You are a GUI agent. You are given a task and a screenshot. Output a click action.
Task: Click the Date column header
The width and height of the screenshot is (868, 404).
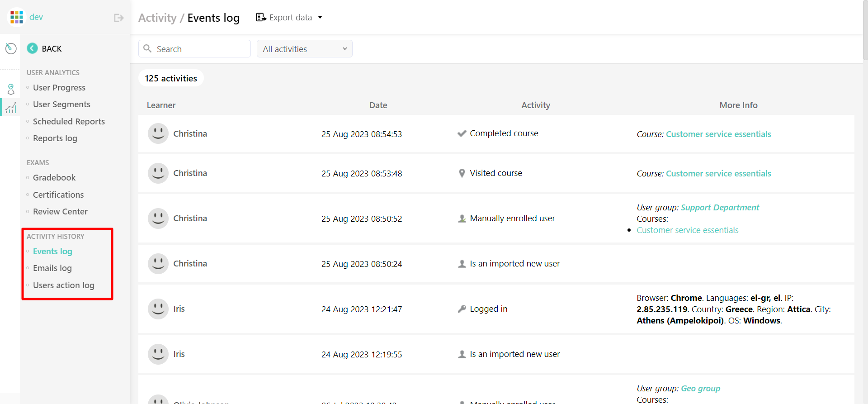pos(378,105)
